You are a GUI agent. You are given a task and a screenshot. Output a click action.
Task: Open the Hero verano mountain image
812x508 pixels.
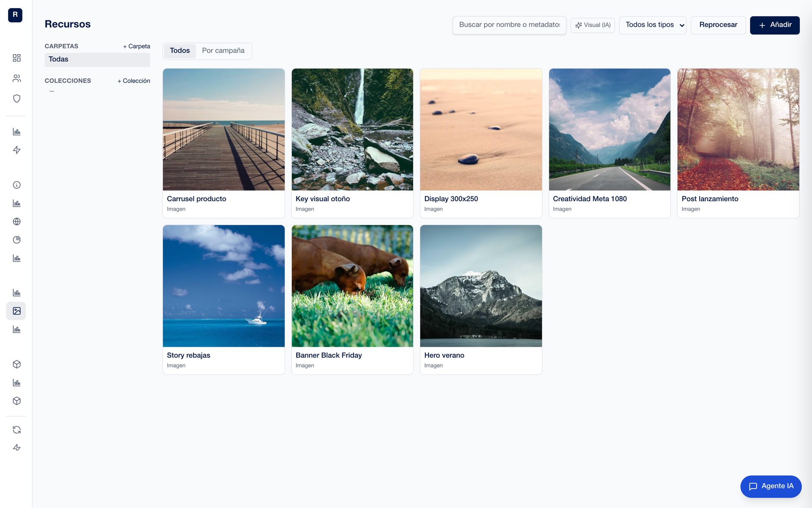(481, 286)
